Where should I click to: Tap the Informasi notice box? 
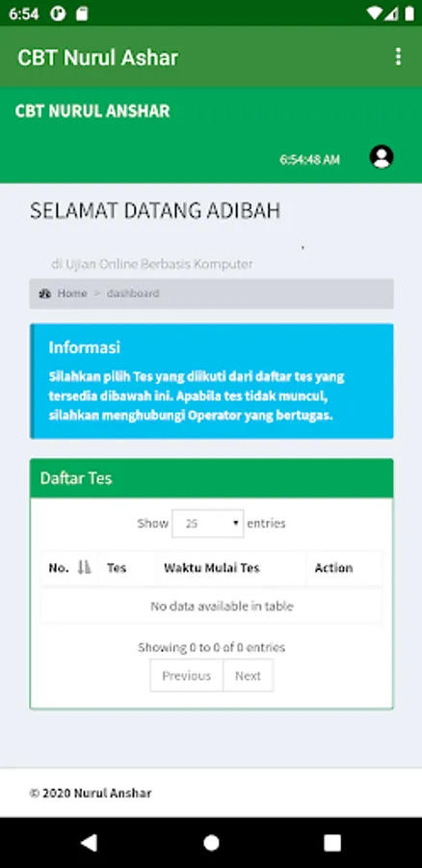211,381
